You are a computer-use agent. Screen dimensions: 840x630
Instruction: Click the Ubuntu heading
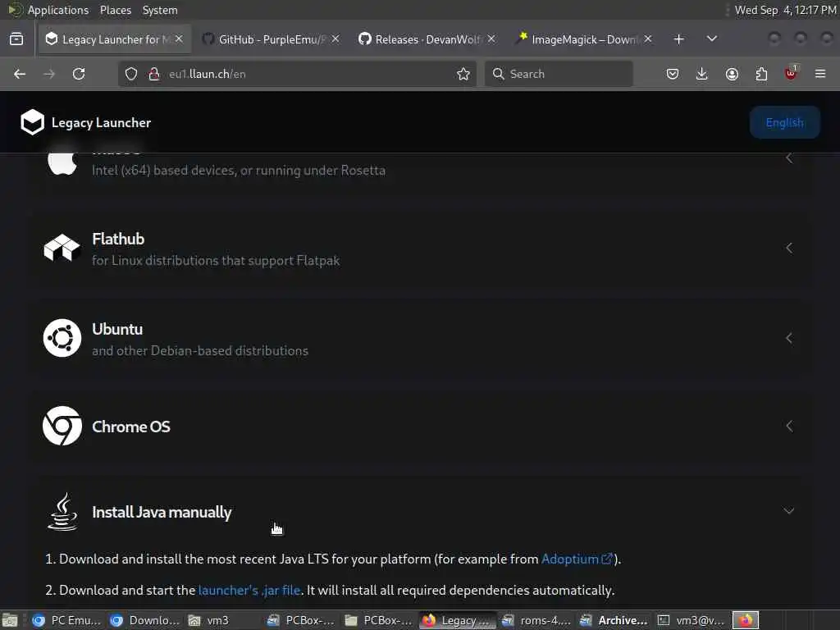[x=117, y=329]
